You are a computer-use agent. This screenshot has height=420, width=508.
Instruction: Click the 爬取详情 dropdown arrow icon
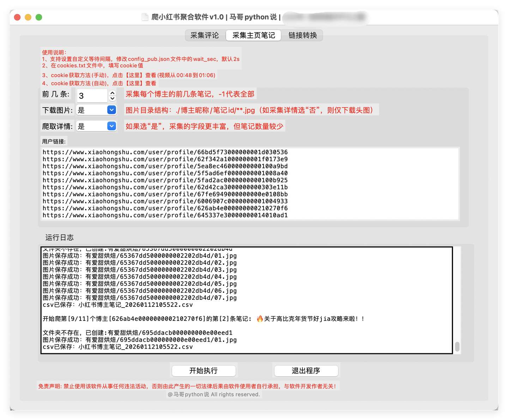pos(111,126)
